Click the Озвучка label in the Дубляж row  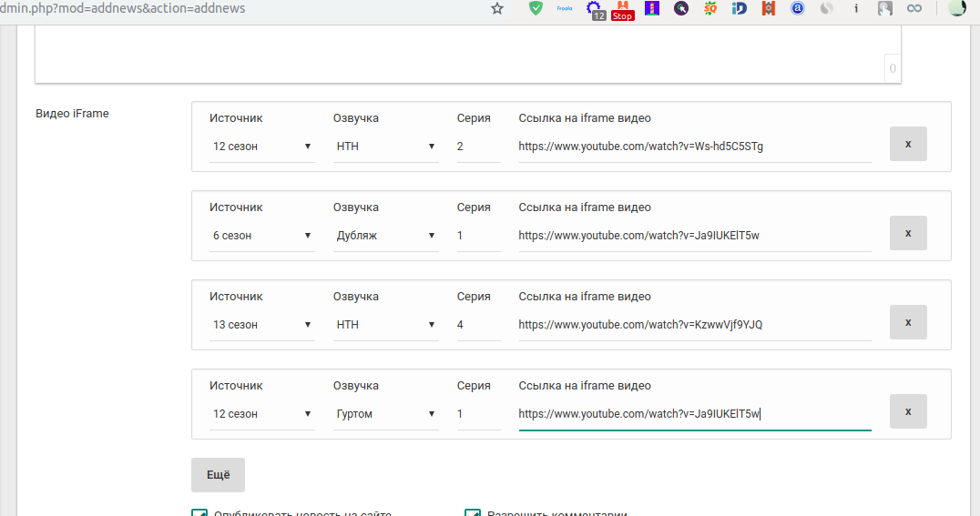355,207
